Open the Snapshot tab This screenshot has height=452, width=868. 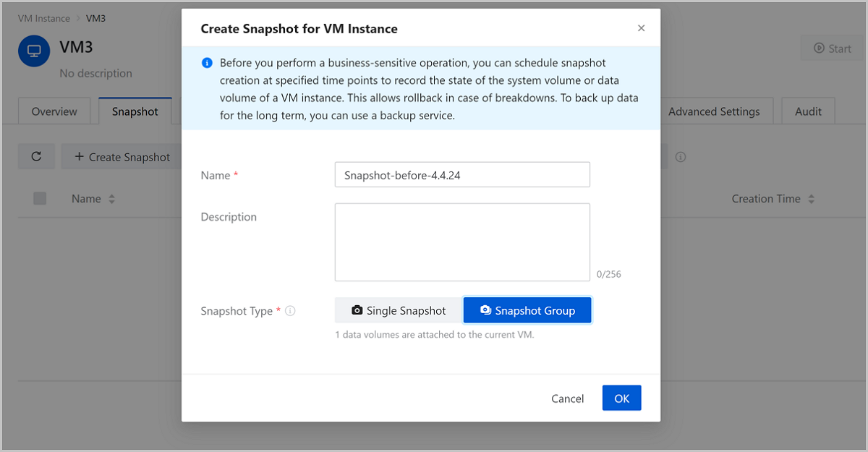[135, 111]
